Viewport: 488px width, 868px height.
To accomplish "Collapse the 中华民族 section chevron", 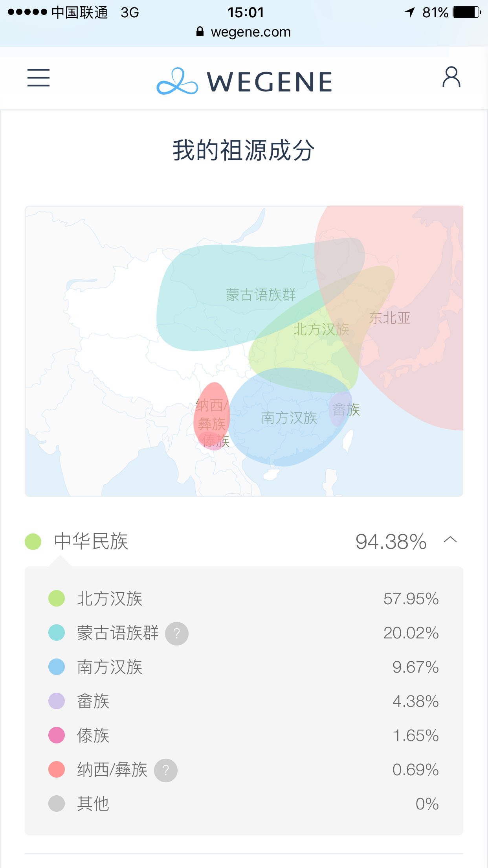I will (450, 539).
